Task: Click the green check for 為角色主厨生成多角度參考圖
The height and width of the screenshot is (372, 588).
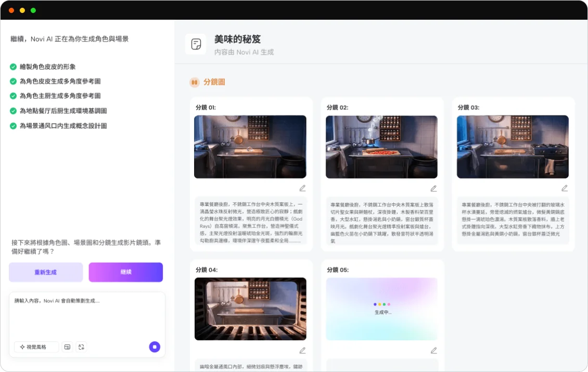Action: coord(13,96)
